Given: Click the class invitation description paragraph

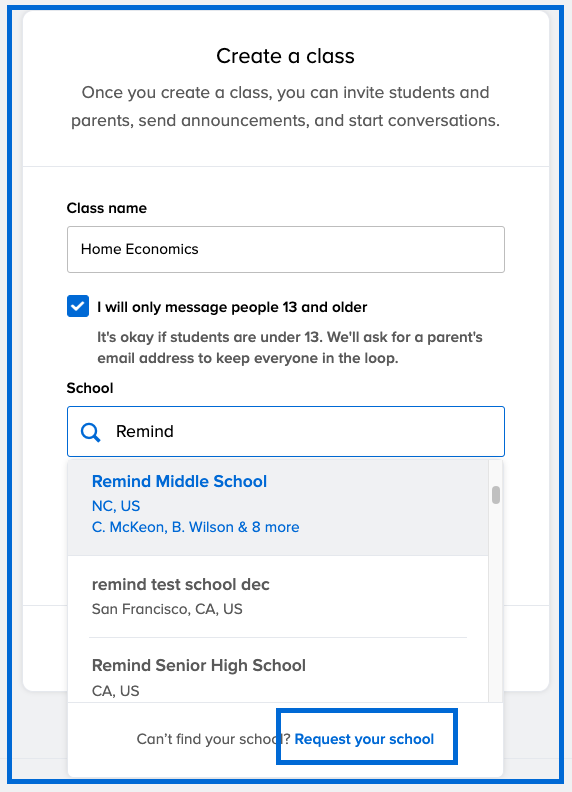Looking at the screenshot, I should [285, 107].
